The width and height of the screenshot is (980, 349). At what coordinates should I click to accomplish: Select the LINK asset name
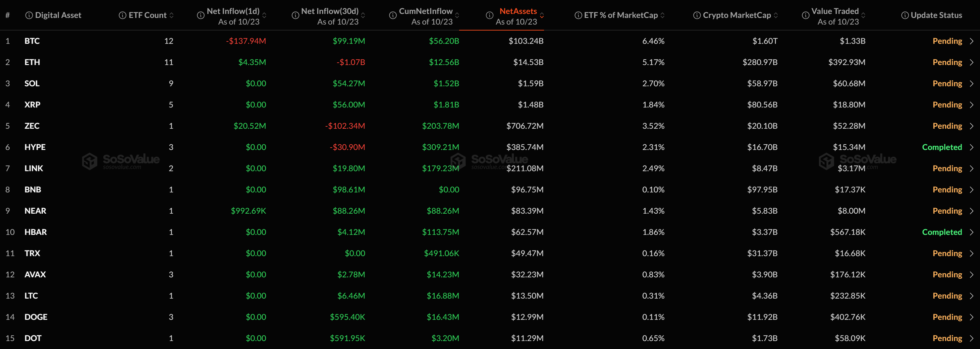click(34, 169)
